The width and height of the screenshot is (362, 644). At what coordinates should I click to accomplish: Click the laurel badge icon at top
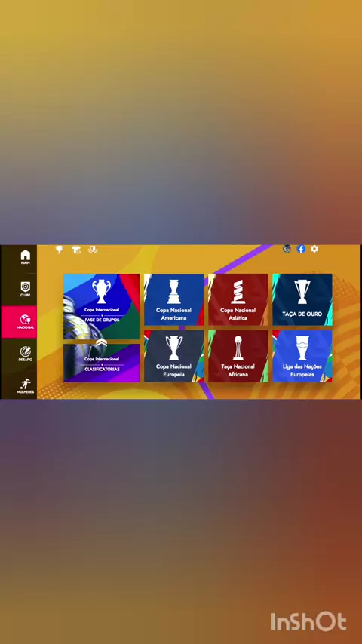(x=93, y=250)
